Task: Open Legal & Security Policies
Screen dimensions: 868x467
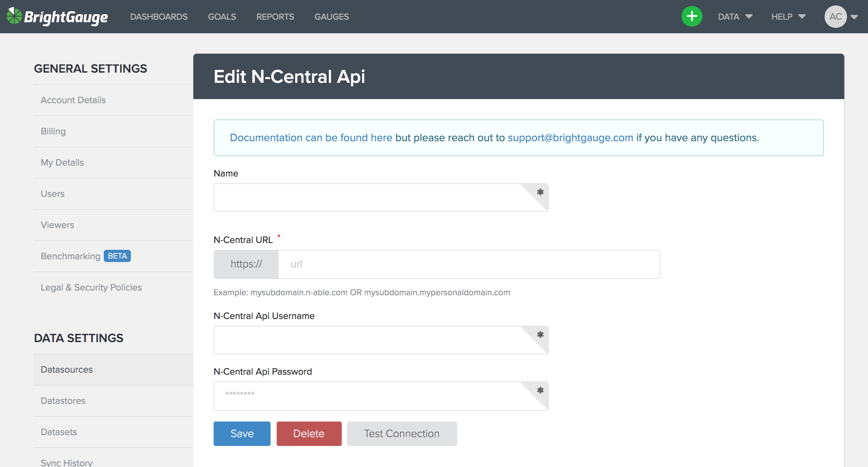Action: 114,287
